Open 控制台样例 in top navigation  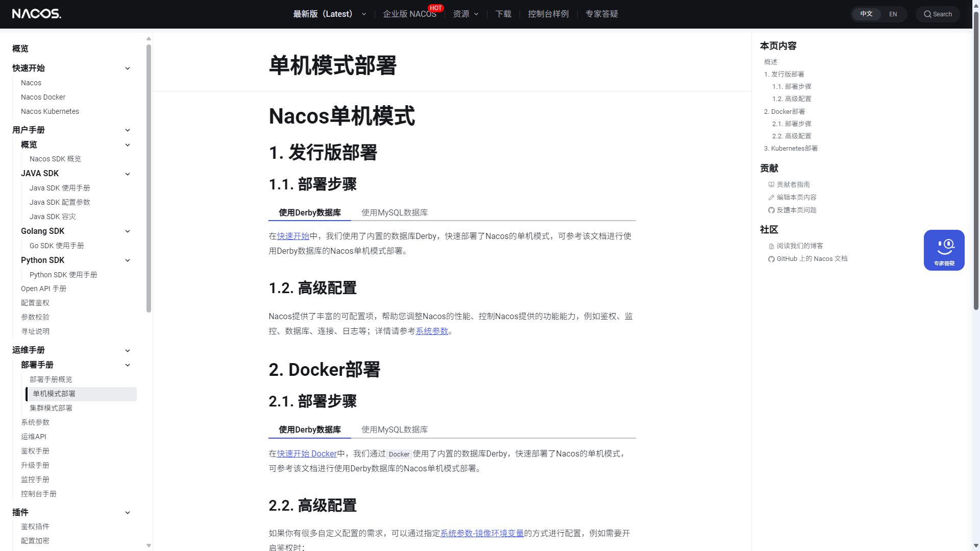pyautogui.click(x=548, y=14)
